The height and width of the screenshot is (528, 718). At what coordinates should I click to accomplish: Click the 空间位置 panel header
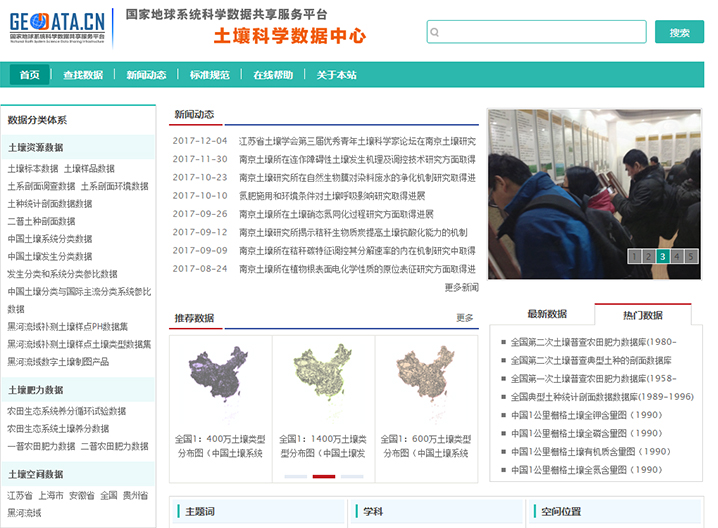pos(614,511)
